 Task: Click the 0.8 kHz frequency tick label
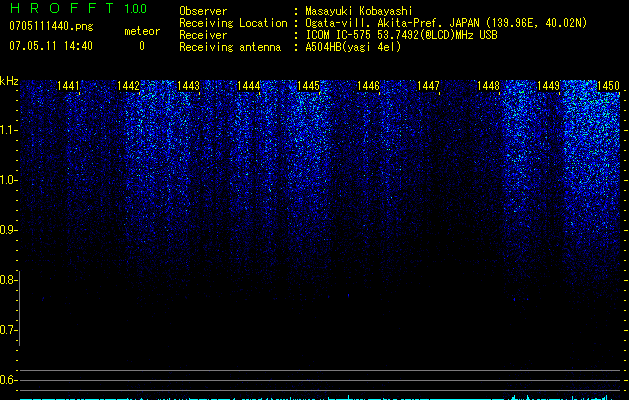point(8,280)
